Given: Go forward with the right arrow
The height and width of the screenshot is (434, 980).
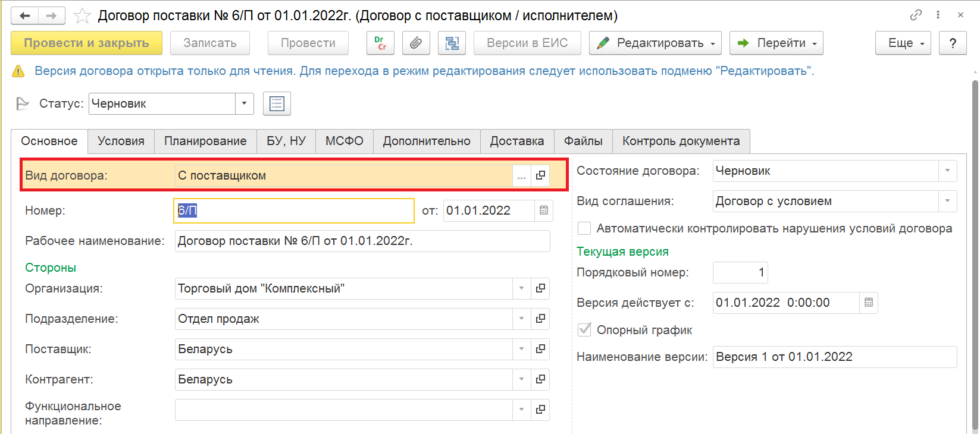Looking at the screenshot, I should tap(51, 15).
